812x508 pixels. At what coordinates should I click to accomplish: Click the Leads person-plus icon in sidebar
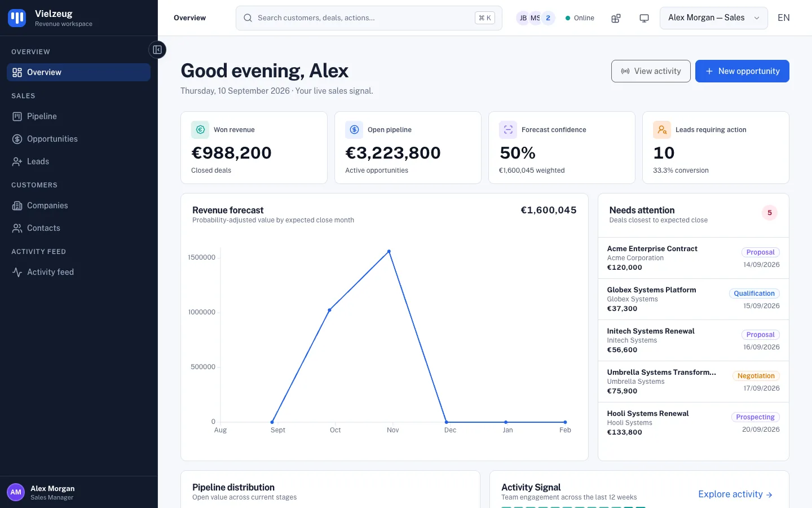[17, 161]
